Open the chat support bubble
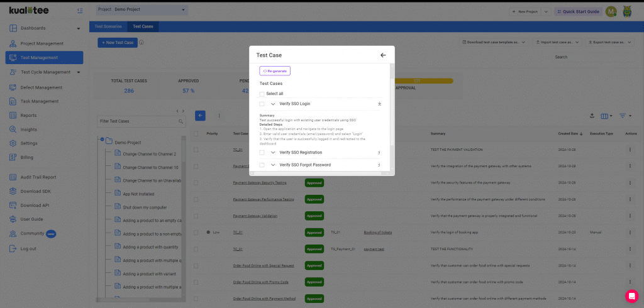Viewport: 644px width, 308px height. tap(631, 295)
